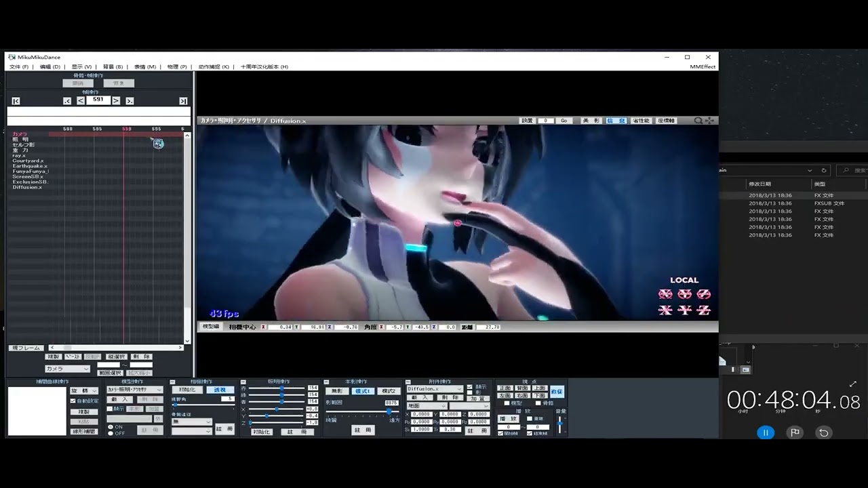Click the Go frame button in viewport
This screenshot has width=868, height=488.
pos(564,121)
